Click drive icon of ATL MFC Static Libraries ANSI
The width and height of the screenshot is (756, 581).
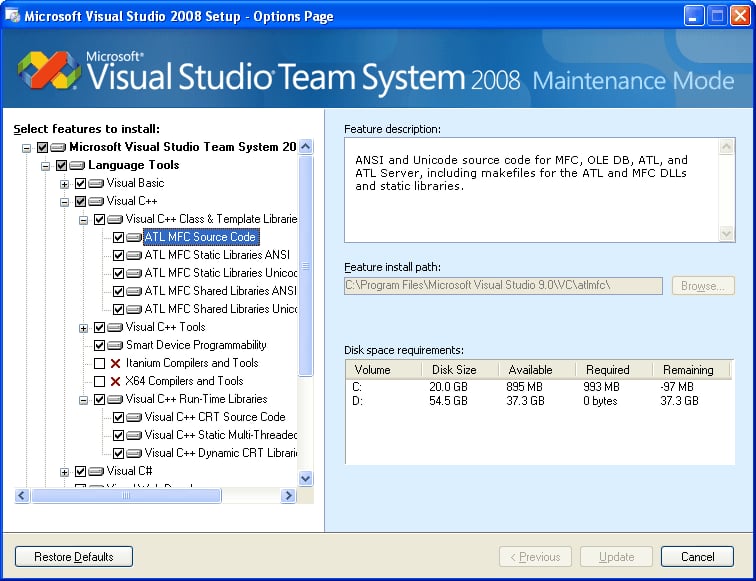coord(134,255)
